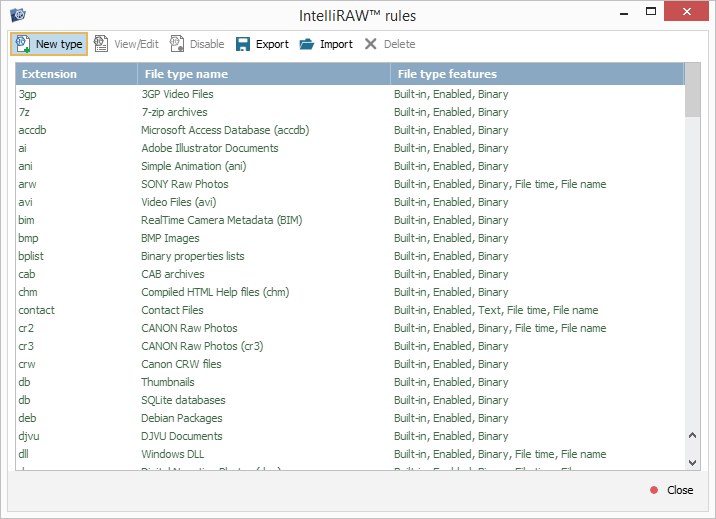The width and height of the screenshot is (716, 519).
Task: Click the Disable rule icon
Action: click(177, 44)
